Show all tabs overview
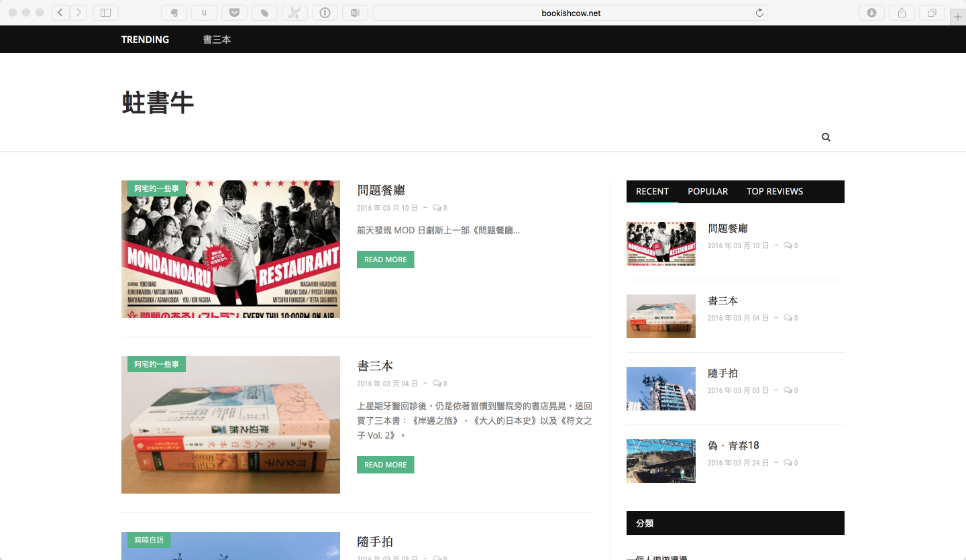 932,13
